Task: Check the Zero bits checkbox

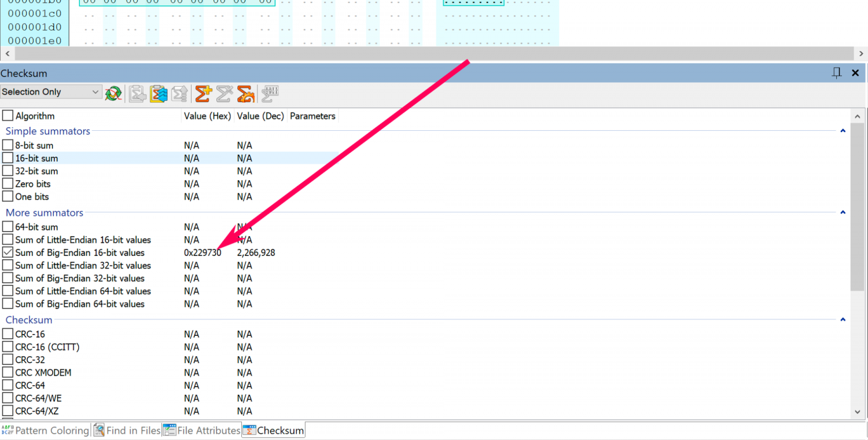Action: tap(8, 184)
